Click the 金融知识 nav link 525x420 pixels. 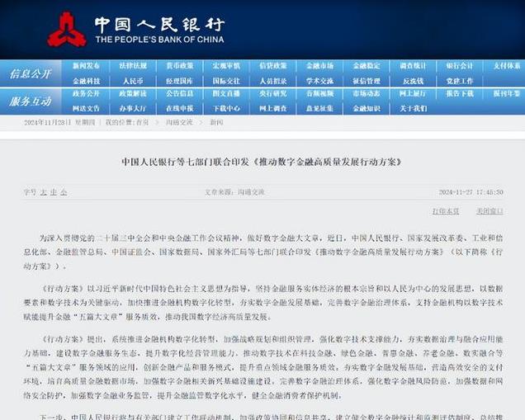click(367, 108)
